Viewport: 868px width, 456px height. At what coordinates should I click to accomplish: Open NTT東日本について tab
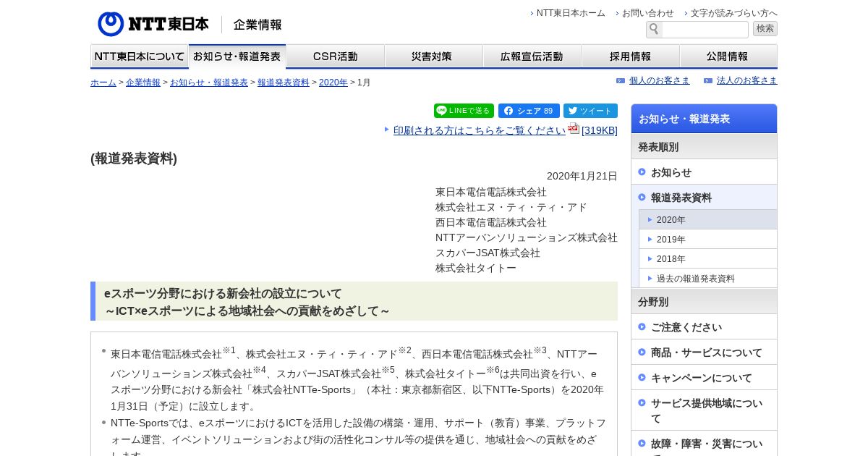[140, 56]
